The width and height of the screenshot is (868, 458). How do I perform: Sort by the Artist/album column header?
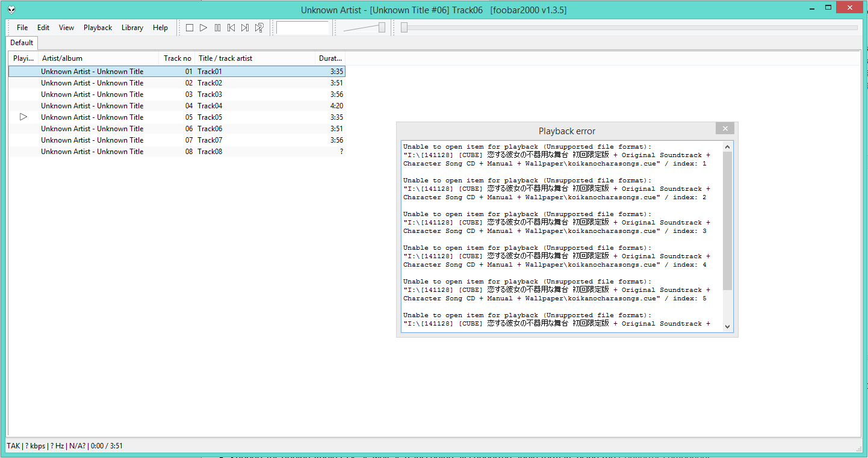tap(62, 58)
